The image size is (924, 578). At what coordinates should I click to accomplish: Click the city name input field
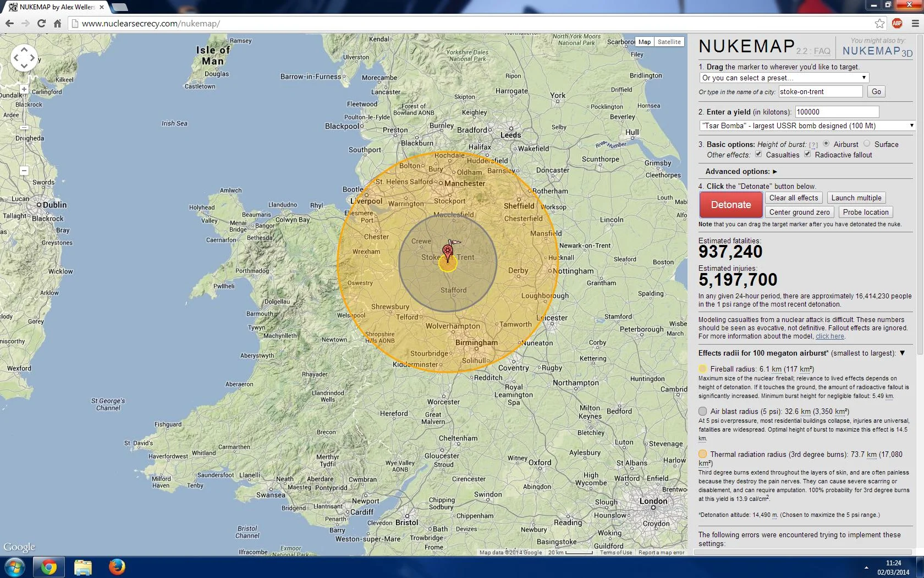point(820,91)
